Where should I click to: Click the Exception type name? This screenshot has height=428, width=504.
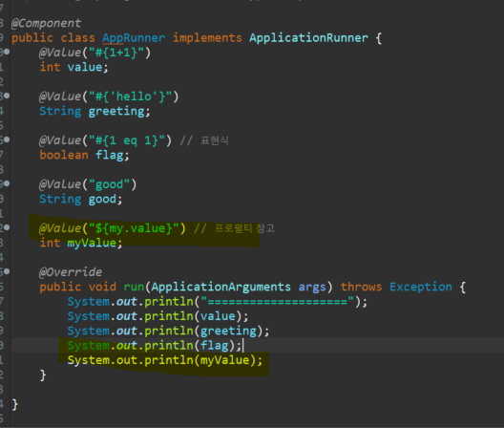pos(421,287)
